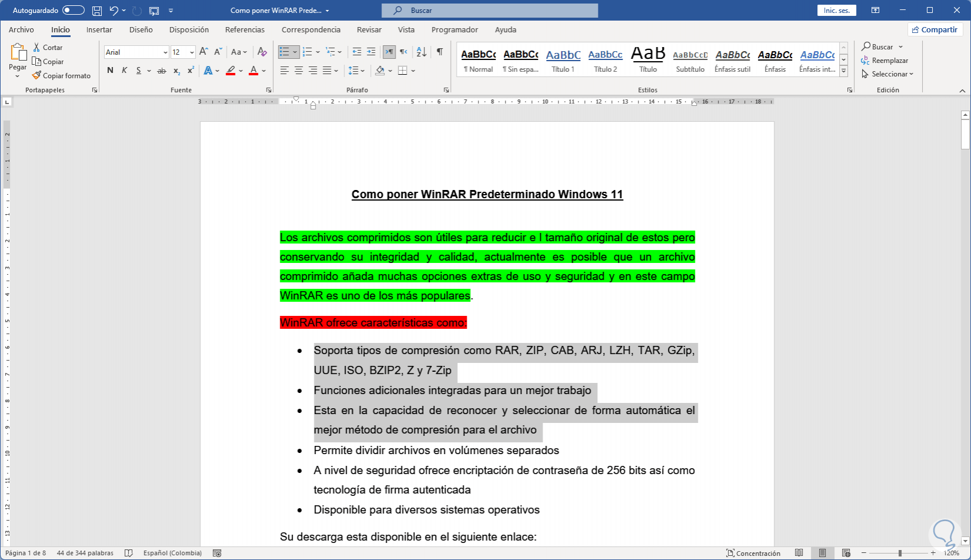The image size is (971, 560).
Task: Apply strikethrough formatting
Action: 161,71
